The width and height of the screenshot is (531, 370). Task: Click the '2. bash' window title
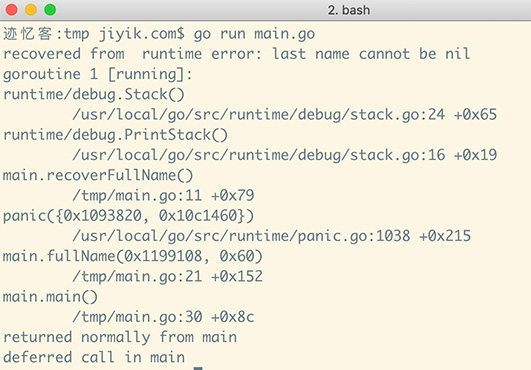(x=348, y=10)
